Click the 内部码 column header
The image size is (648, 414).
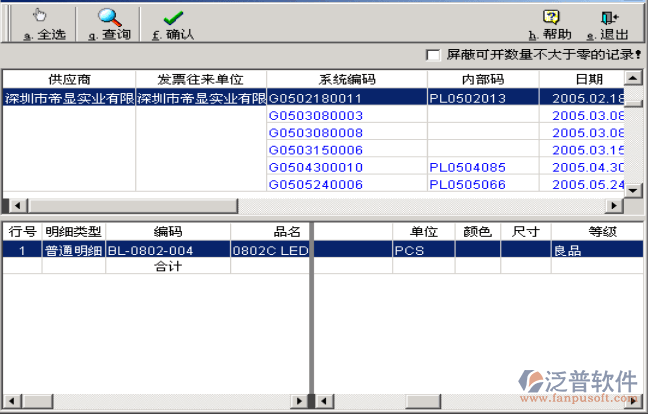482,79
